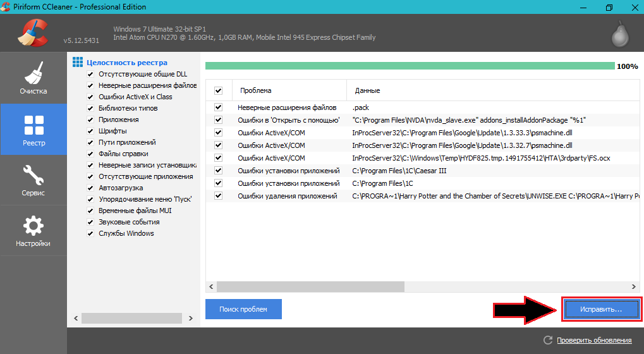Viewport: 644px width, 354px height.
Task: Toggle the Шрифты checkbox
Action: coord(90,131)
